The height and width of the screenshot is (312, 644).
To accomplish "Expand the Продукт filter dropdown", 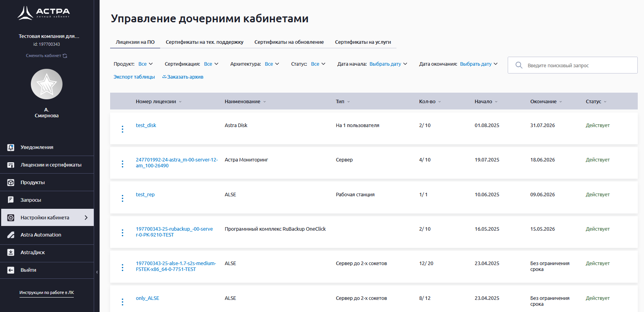I will tap(145, 64).
